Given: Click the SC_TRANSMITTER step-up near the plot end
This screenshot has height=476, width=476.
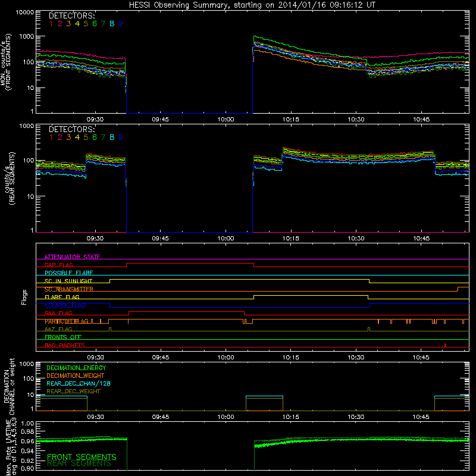Looking at the screenshot, I should point(458,289).
